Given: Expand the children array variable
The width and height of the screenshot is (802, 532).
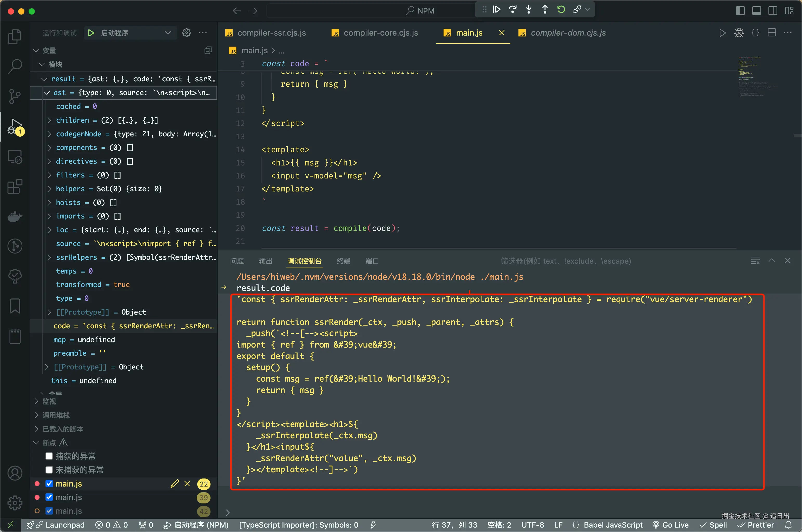Looking at the screenshot, I should (x=49, y=120).
